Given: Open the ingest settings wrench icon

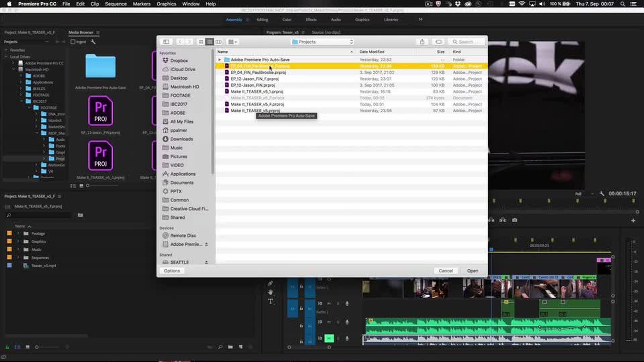Looking at the screenshot, I should point(93,42).
